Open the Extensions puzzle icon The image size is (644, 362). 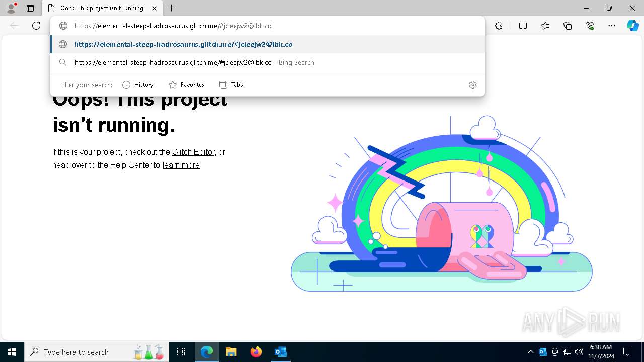(x=499, y=26)
